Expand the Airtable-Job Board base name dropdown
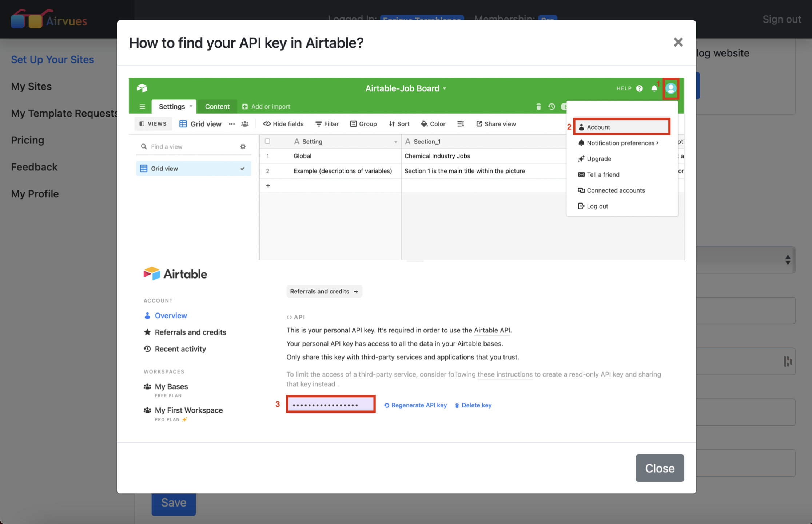Screen dimensions: 812x524 coord(444,88)
